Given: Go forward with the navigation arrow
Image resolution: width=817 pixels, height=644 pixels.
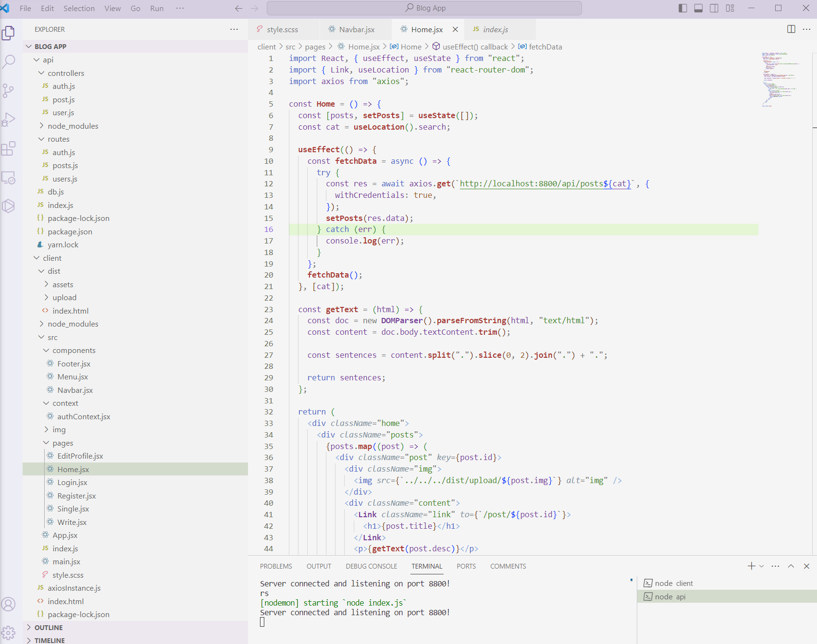Looking at the screenshot, I should (x=255, y=8).
